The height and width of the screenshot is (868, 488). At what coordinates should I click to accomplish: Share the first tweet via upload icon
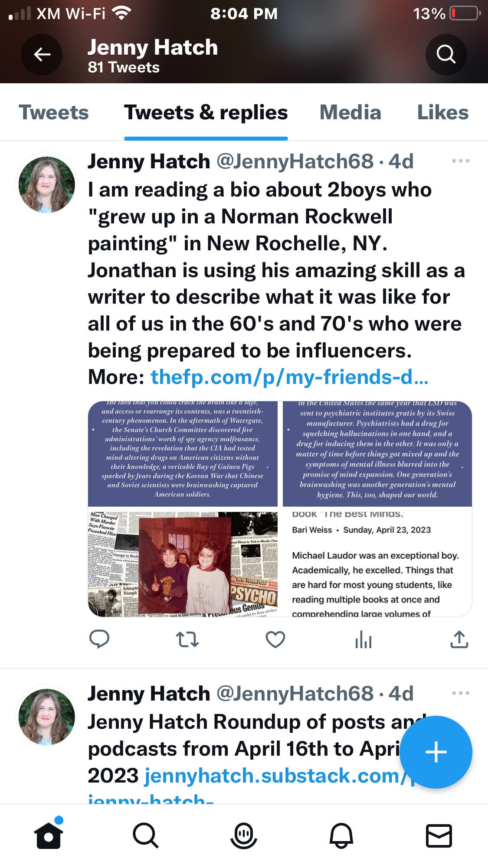click(459, 639)
